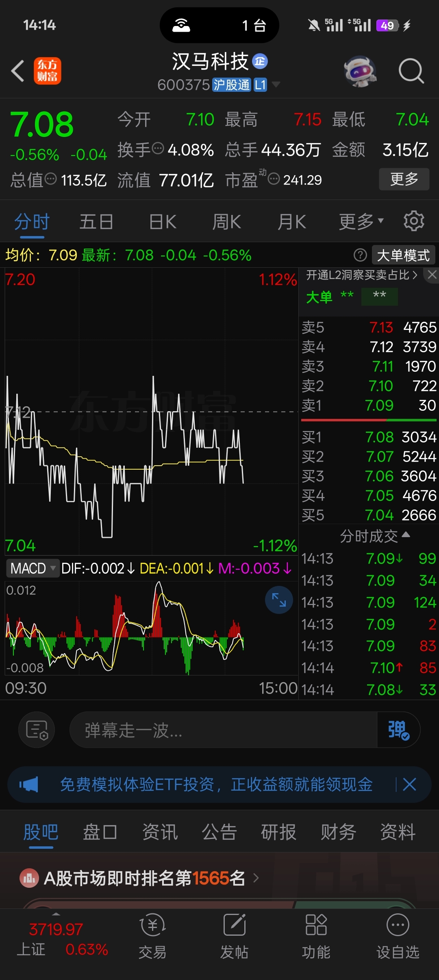Viewport: 439px width, 980px height.
Task: Expand the ranking row chevron
Action: coord(256,878)
